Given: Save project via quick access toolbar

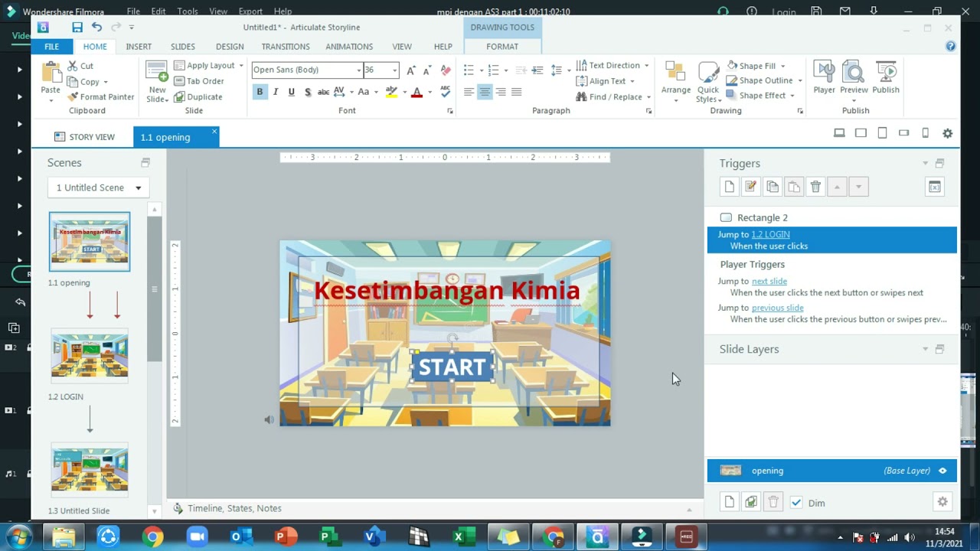Looking at the screenshot, I should [x=77, y=28].
